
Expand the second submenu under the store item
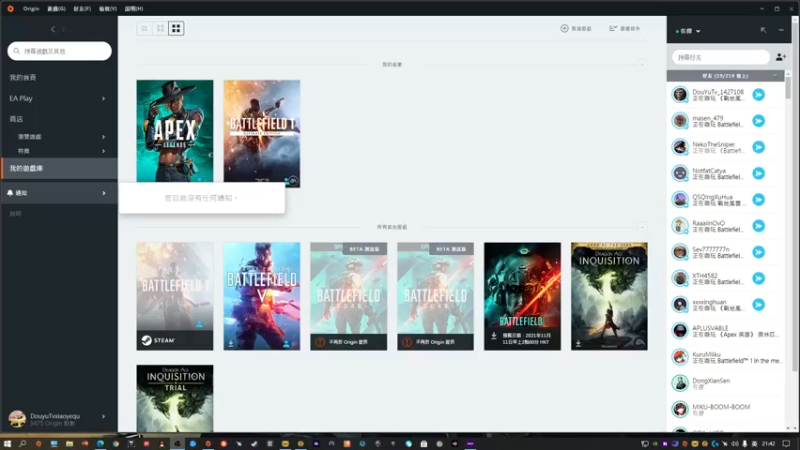(104, 151)
